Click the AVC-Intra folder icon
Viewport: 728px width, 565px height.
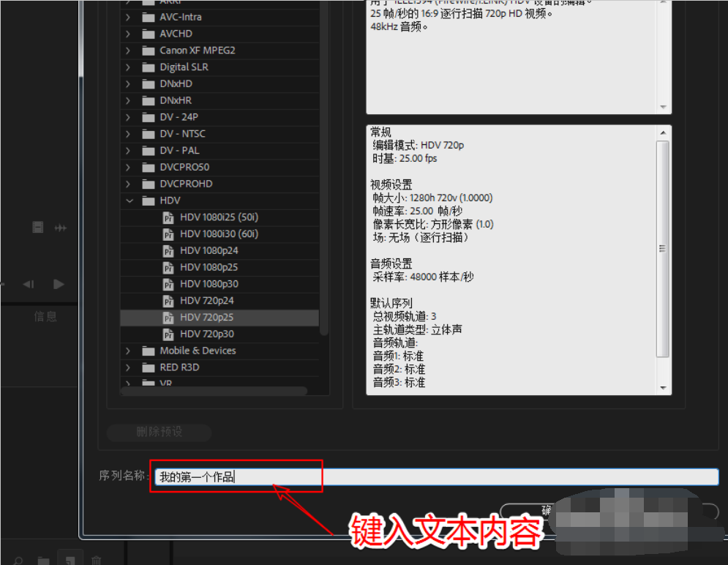click(148, 18)
